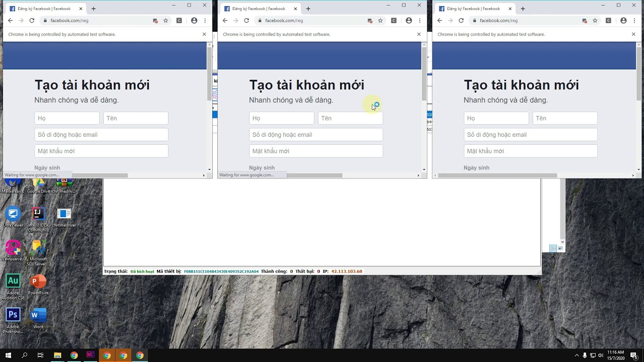This screenshot has width=644, height=362.
Task: Open three-dot menu in left Chrome window
Action: 205,21
